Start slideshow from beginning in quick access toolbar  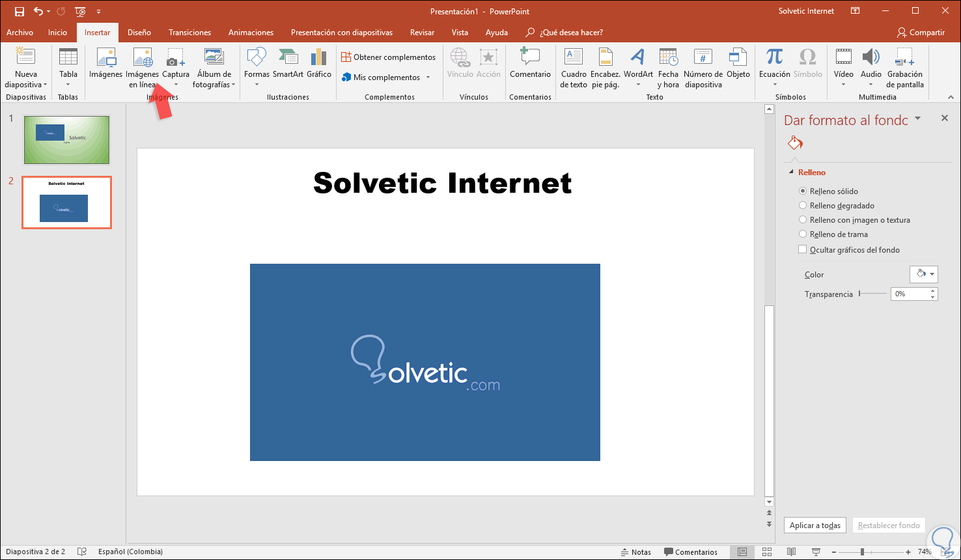pyautogui.click(x=80, y=11)
